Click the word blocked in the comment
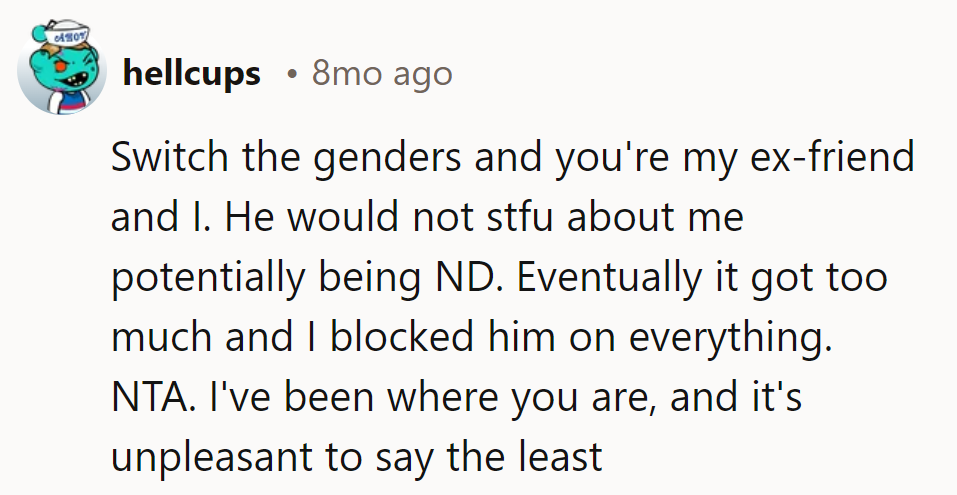This screenshot has height=495, width=957. click(x=394, y=338)
